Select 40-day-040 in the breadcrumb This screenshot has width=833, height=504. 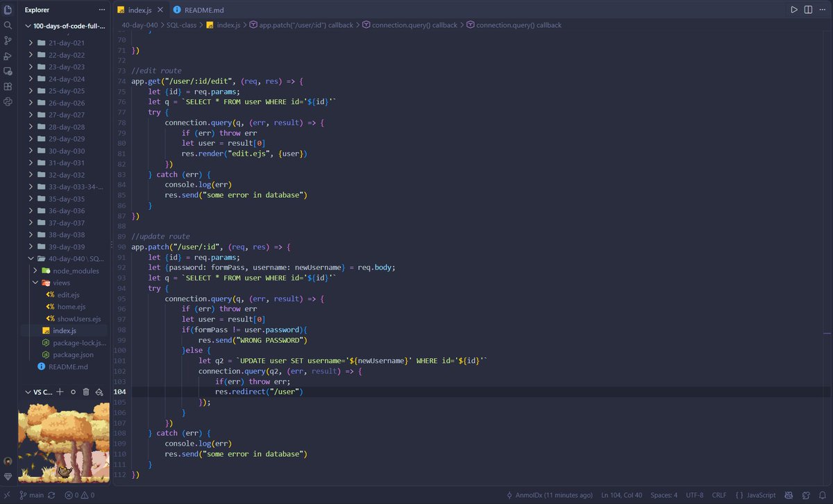[140, 25]
